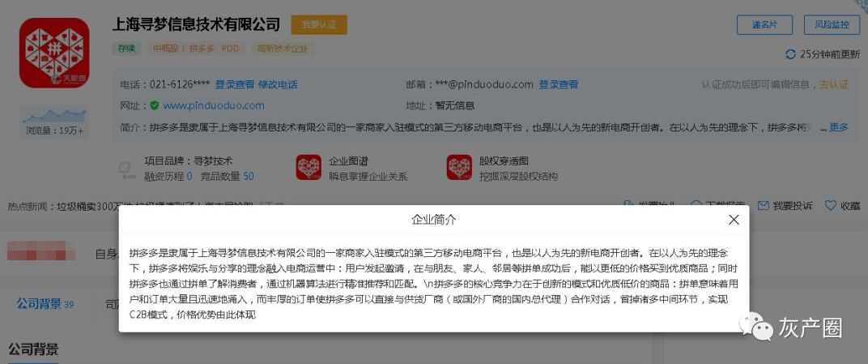Image resolution: width=868 pixels, height=364 pixels.
Task: Click the Pinduoduo company logo
Action: (54, 53)
